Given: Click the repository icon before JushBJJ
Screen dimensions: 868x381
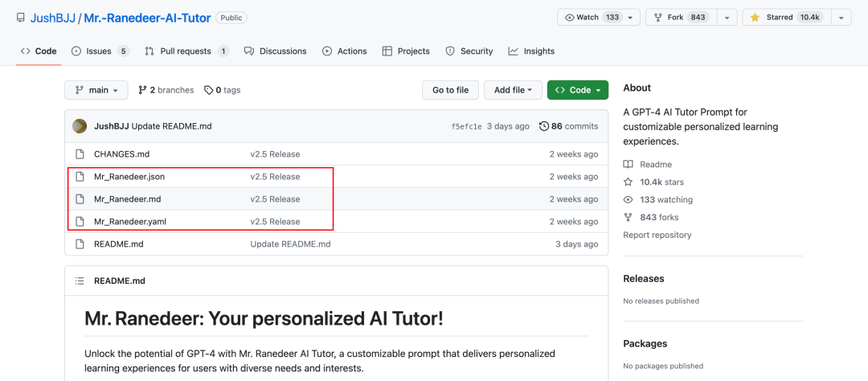Looking at the screenshot, I should click(20, 18).
